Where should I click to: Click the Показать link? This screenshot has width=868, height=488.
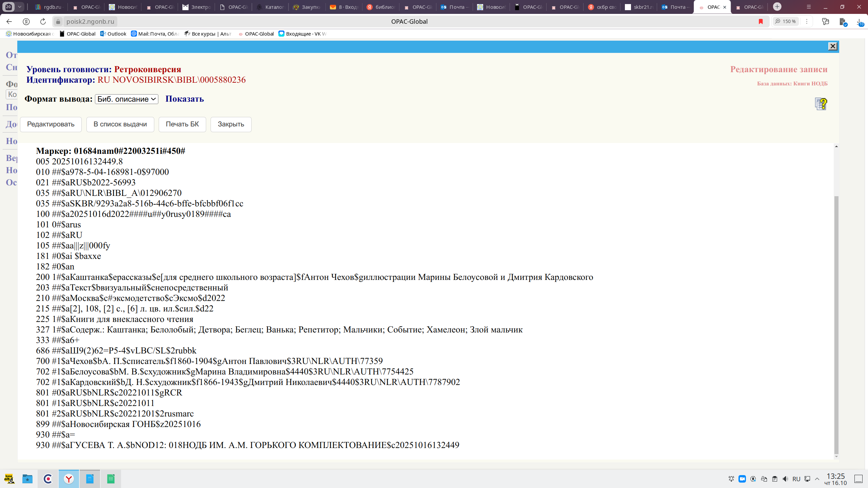click(x=184, y=99)
